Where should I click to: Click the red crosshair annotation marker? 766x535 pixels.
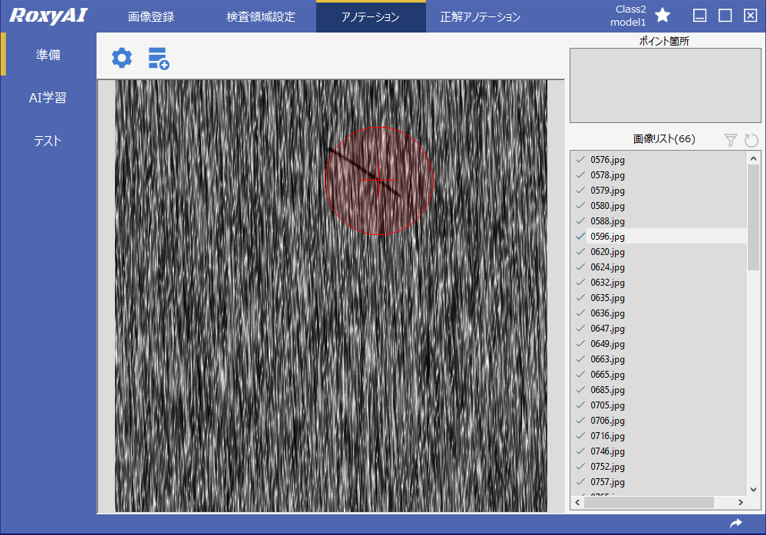click(379, 181)
